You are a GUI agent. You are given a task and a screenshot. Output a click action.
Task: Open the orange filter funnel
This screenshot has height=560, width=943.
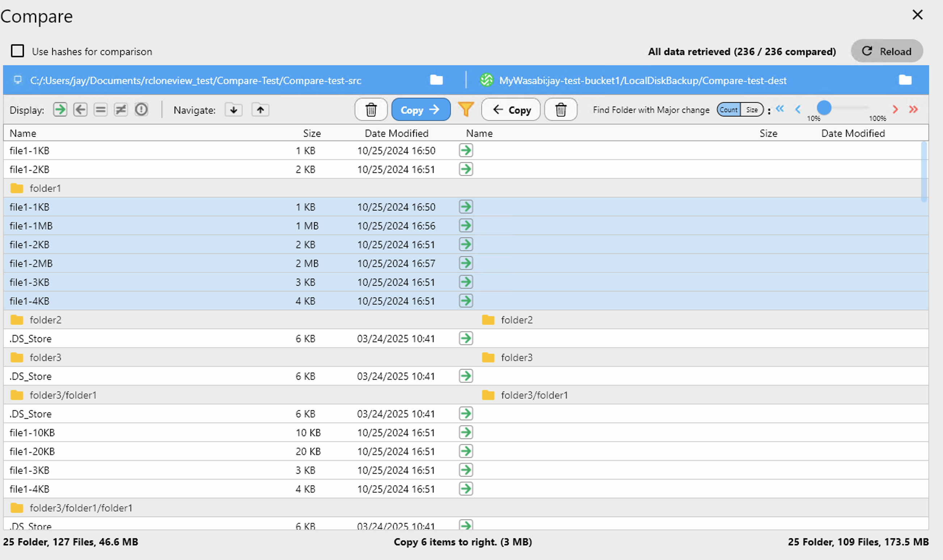click(x=466, y=110)
